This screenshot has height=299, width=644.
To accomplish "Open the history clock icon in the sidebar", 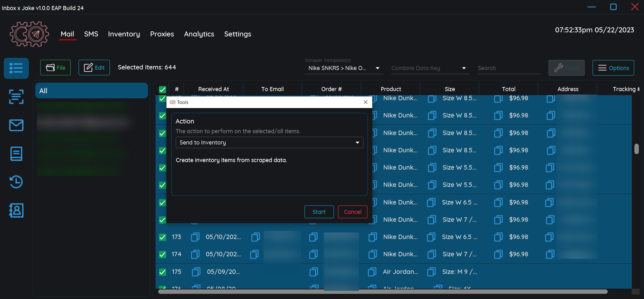I will tap(16, 182).
